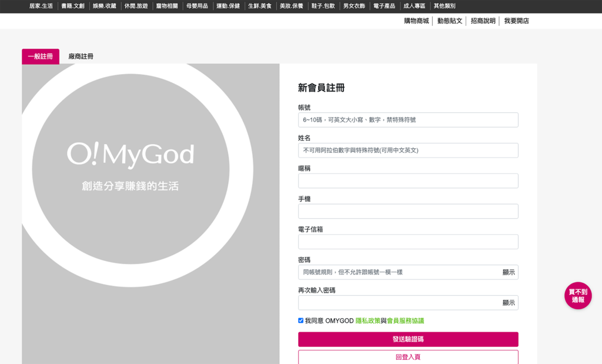Go to 購物商城 link
Image resolution: width=602 pixels, height=364 pixels.
point(417,21)
